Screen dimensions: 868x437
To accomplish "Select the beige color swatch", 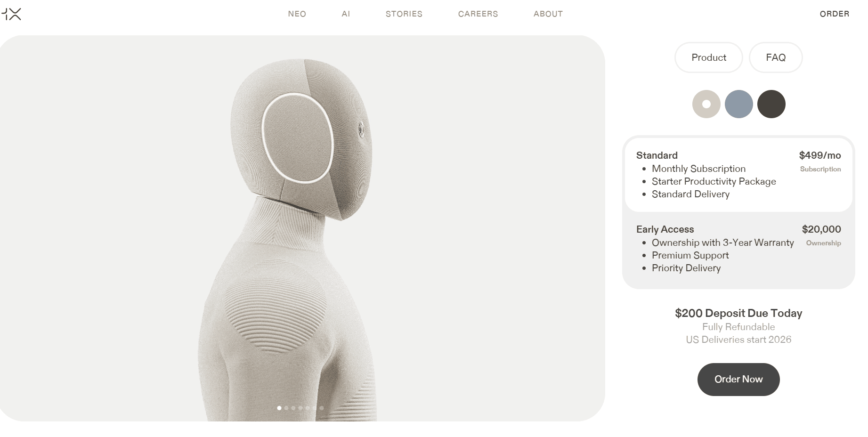I will coord(706,104).
